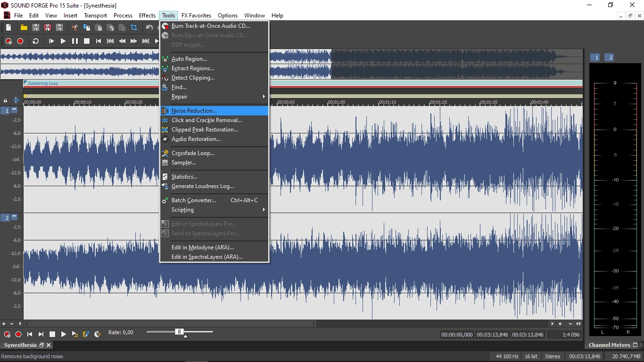Choose Burn Track-at-Once Audio CD

coord(215,26)
